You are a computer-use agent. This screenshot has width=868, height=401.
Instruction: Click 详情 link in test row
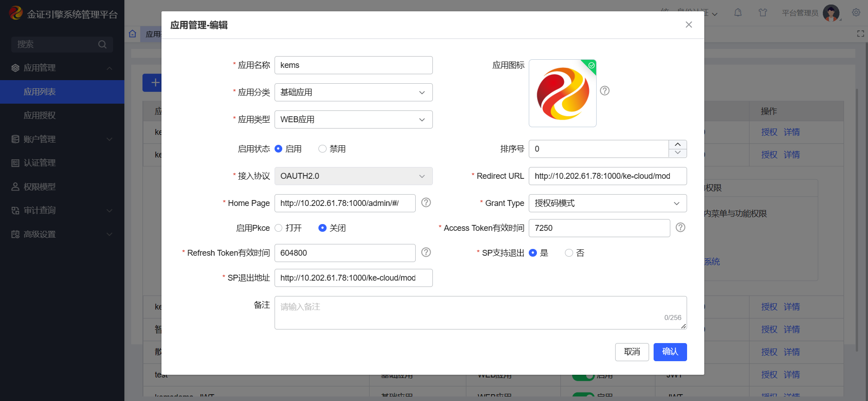click(792, 375)
